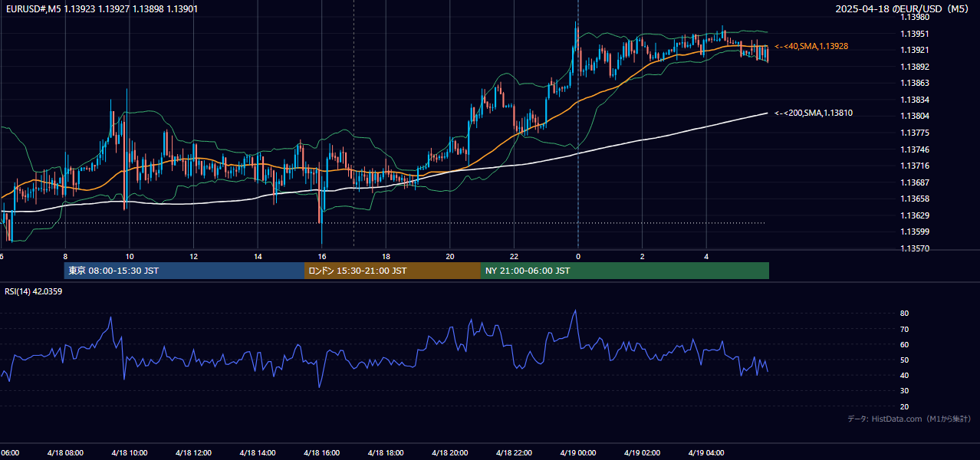
Task: Click the 1.13951 price axis value
Action: [x=915, y=34]
